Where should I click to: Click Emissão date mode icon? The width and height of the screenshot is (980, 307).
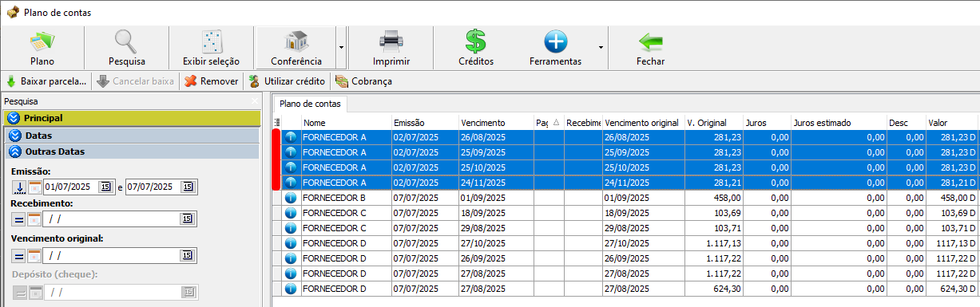coord(34,187)
